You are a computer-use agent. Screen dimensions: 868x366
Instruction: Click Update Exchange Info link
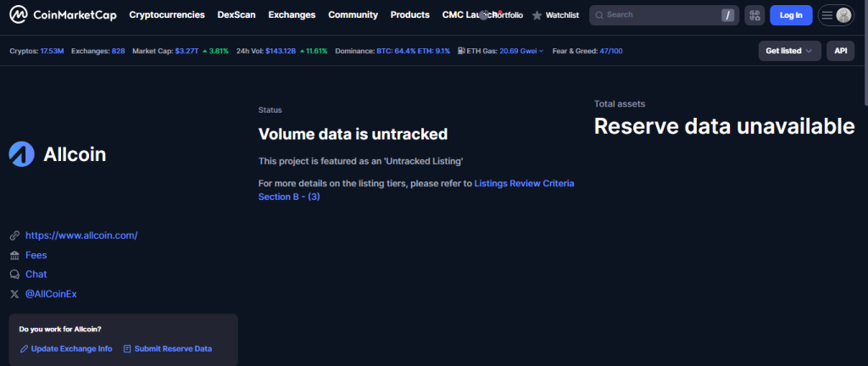[71, 348]
